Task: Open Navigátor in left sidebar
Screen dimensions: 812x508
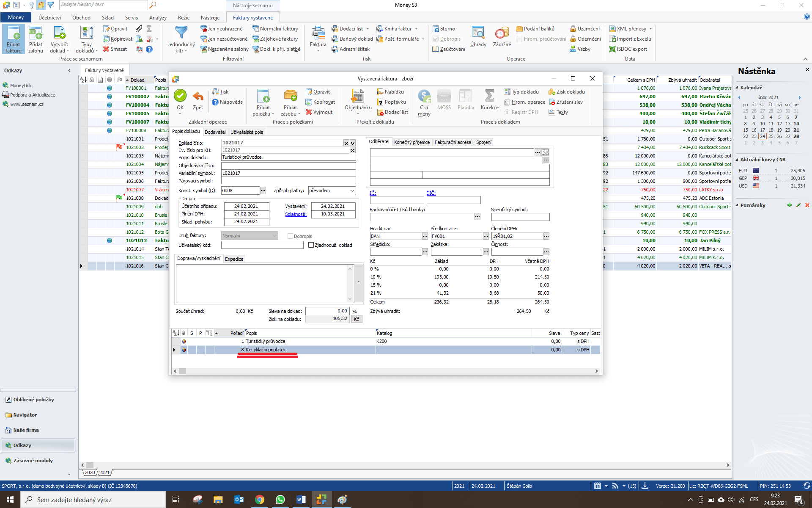Action: (25, 415)
